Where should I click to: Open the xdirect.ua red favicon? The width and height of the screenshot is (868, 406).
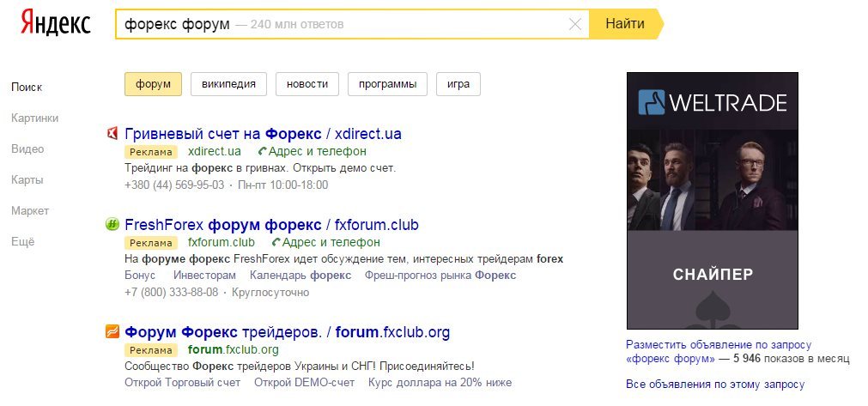112,133
